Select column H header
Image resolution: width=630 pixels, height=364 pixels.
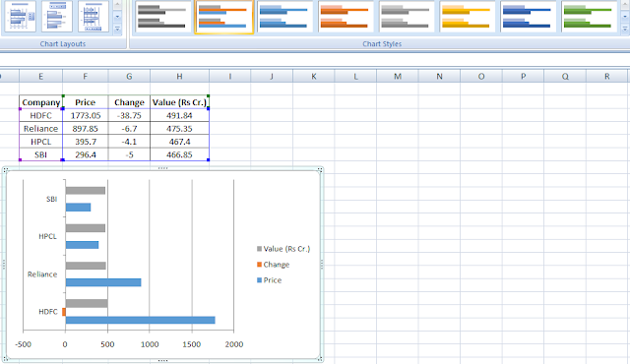point(179,77)
